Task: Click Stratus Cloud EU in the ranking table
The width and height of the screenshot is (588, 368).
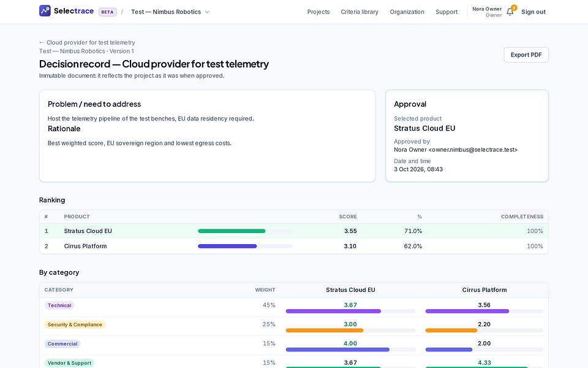Action: point(88,231)
